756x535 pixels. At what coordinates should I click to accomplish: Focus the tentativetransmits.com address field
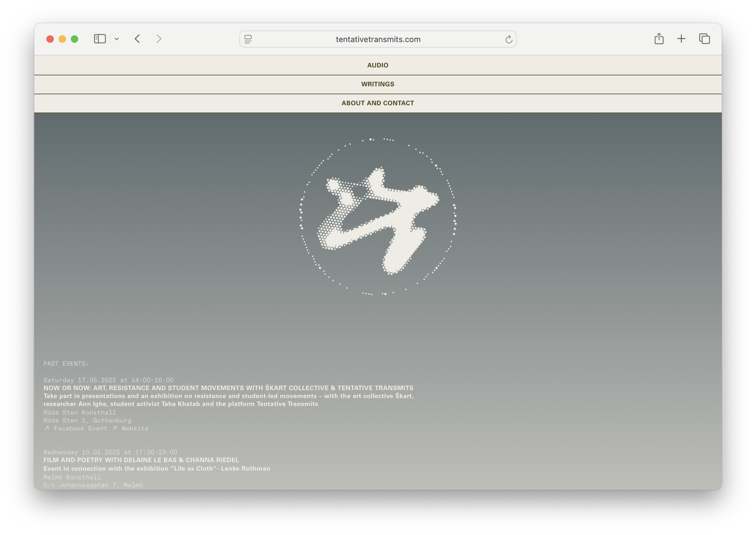(x=378, y=40)
